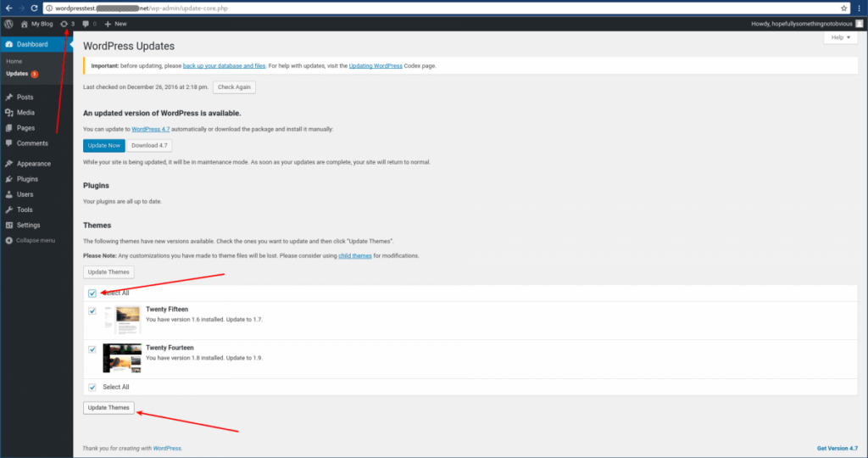Viewport: 868px width, 458px height.
Task: Click site info icon in address bar
Action: [x=49, y=8]
